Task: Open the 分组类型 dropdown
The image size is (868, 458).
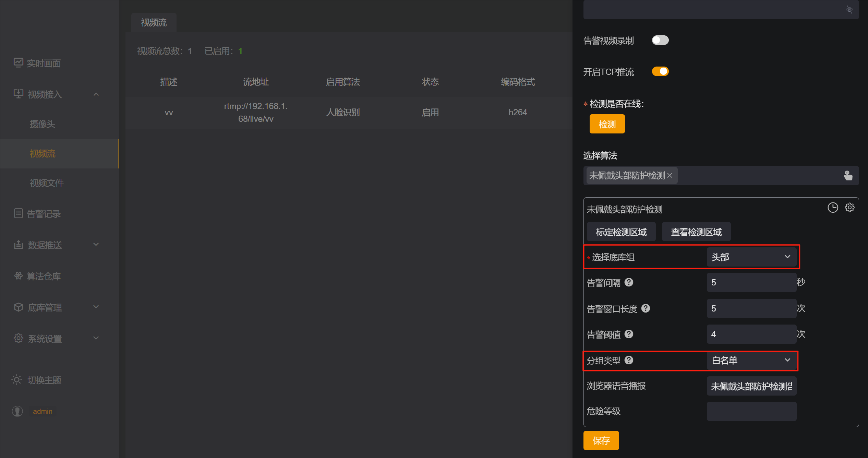Action: coord(751,360)
